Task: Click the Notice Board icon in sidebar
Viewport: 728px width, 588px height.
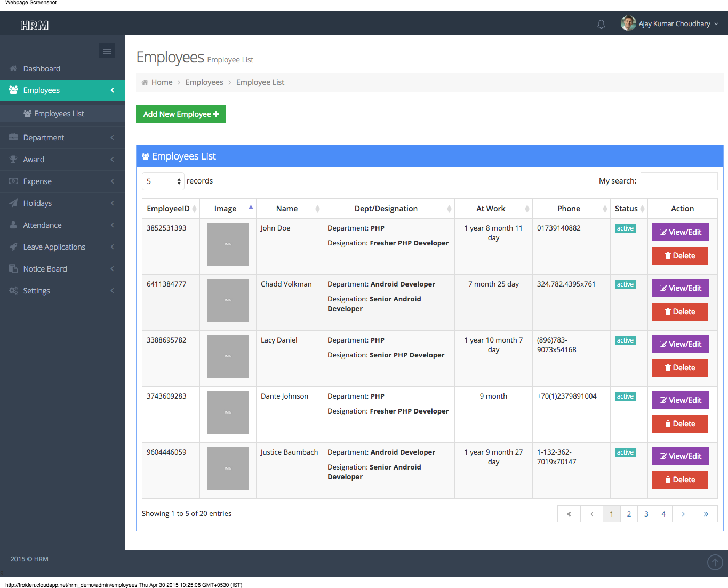Action: 13,269
